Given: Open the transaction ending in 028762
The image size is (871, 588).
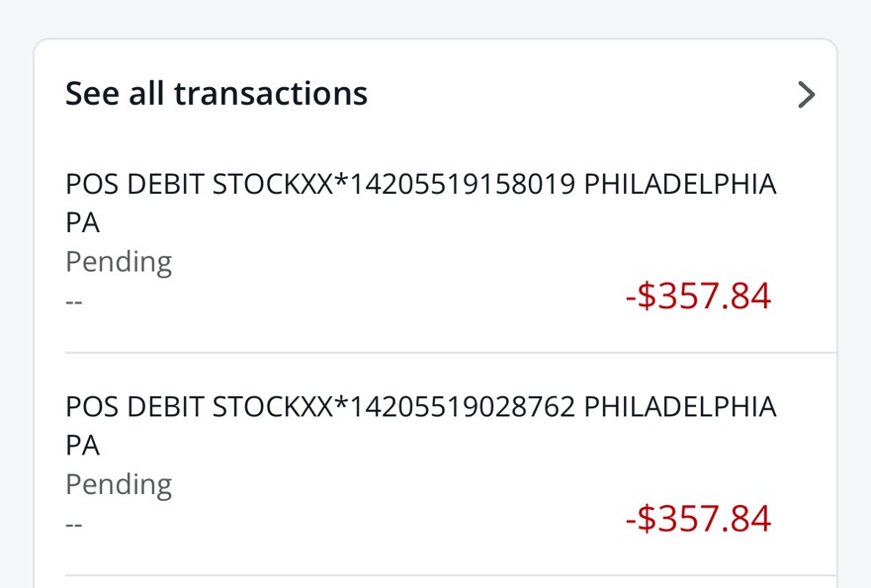Looking at the screenshot, I should coord(420,425).
